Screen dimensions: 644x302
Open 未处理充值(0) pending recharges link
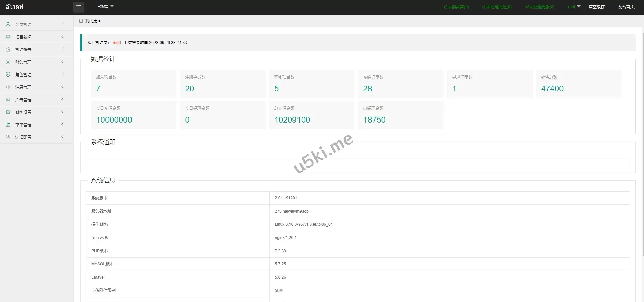497,7
